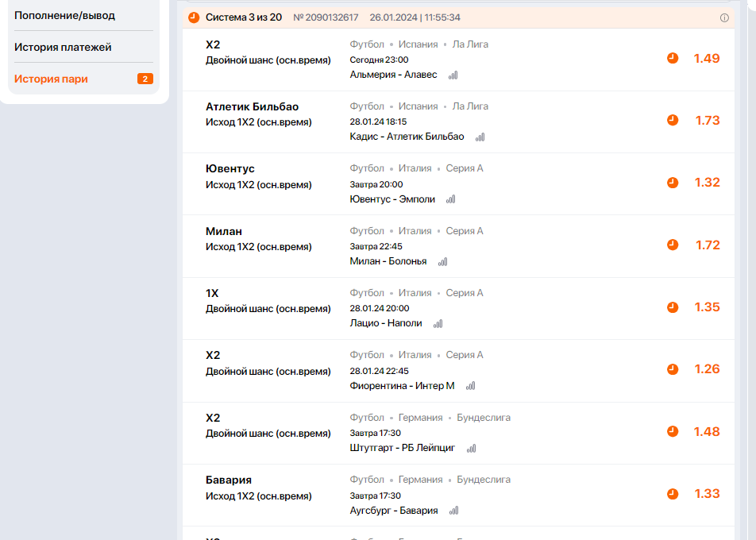Image resolution: width=756 pixels, height=540 pixels.
Task: Click the 28.01.24 20:00 match time
Action: point(380,308)
